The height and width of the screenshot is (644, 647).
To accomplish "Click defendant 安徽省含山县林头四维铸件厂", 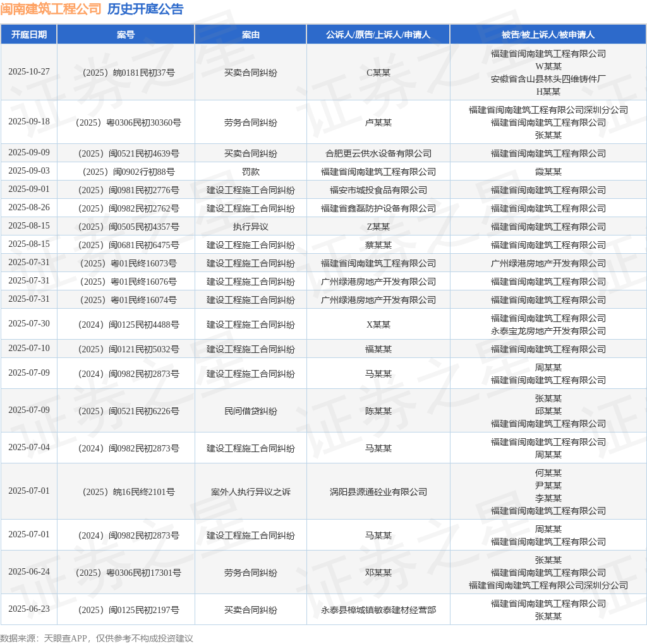I will point(548,79).
